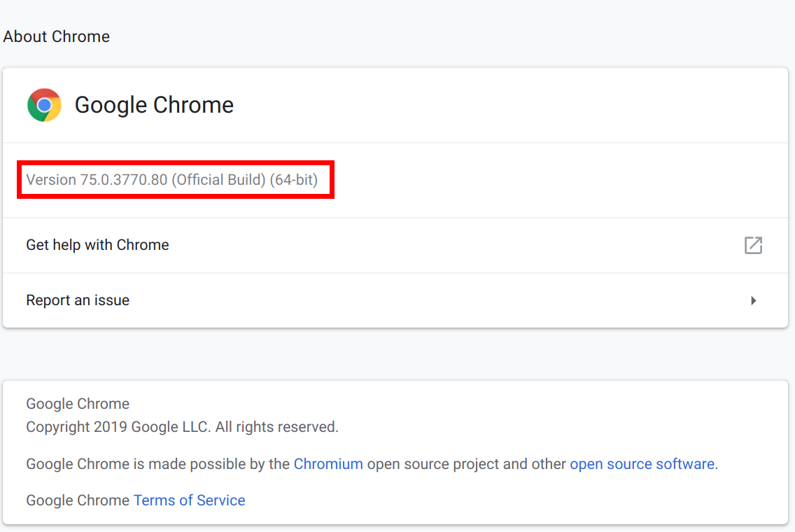Open Get help with Chrome

click(395, 246)
